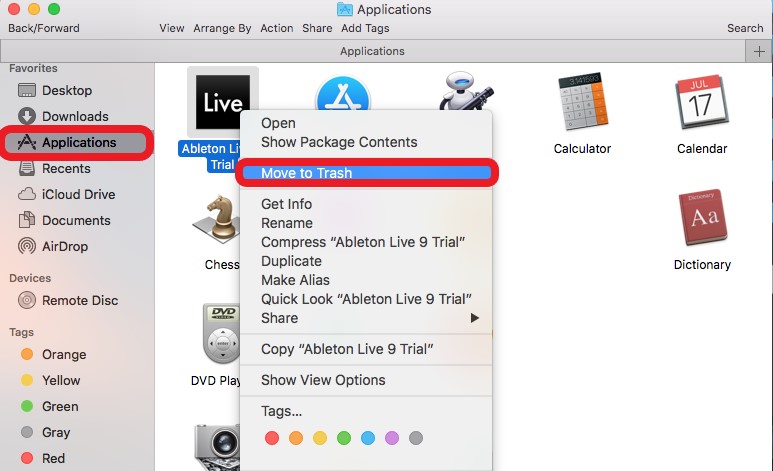The image size is (773, 471).
Task: Apply the yellow tag in context menu
Action: coord(320,438)
